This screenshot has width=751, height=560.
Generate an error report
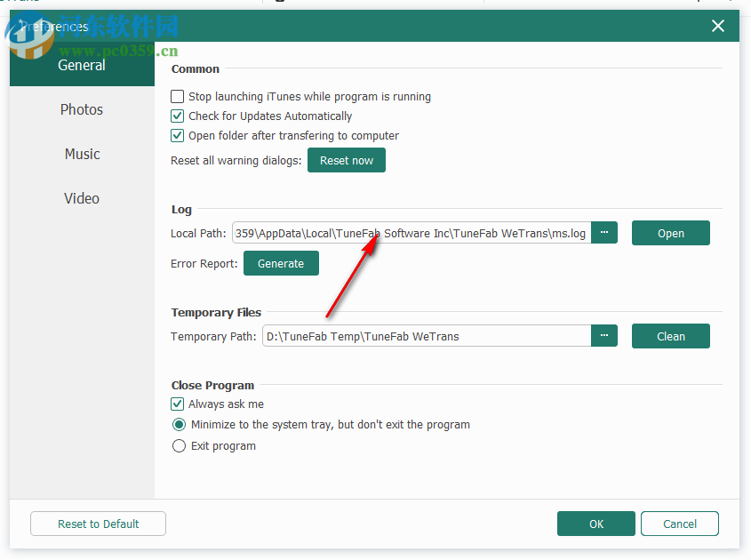281,263
